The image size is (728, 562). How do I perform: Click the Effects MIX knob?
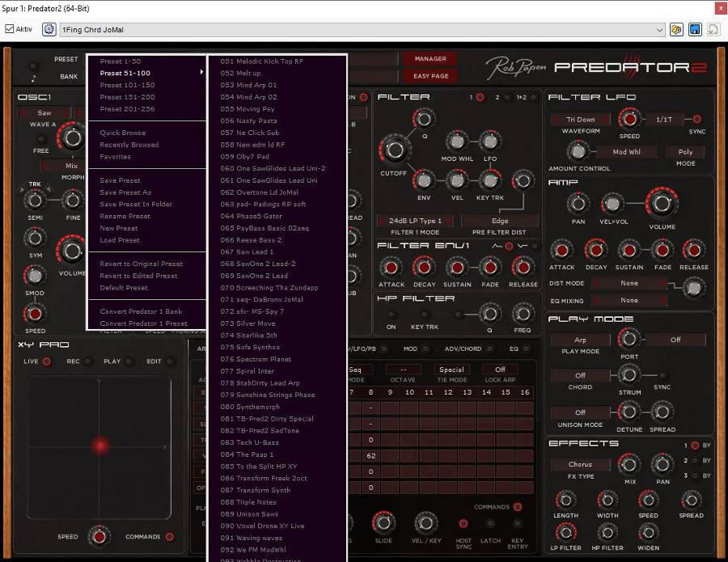click(629, 464)
